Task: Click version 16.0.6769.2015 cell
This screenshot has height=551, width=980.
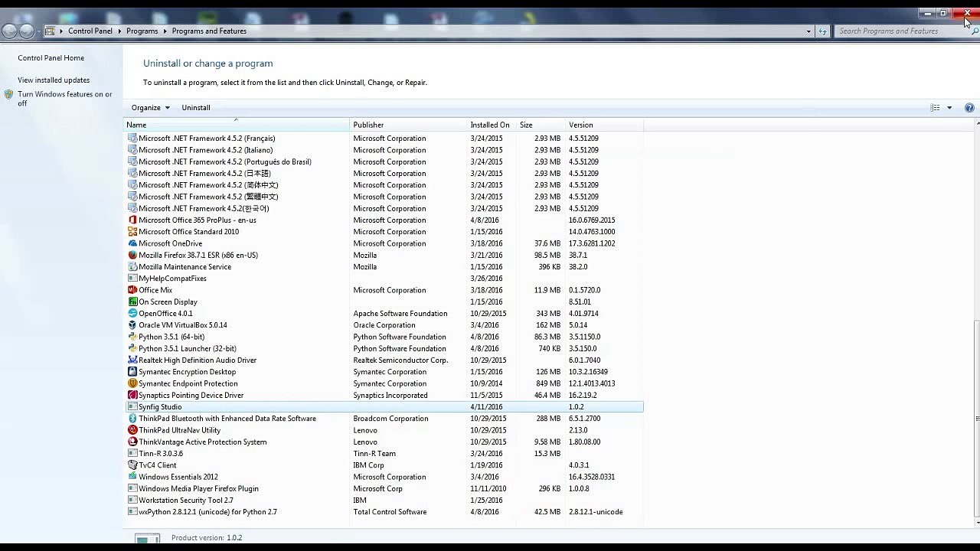Action: point(592,220)
